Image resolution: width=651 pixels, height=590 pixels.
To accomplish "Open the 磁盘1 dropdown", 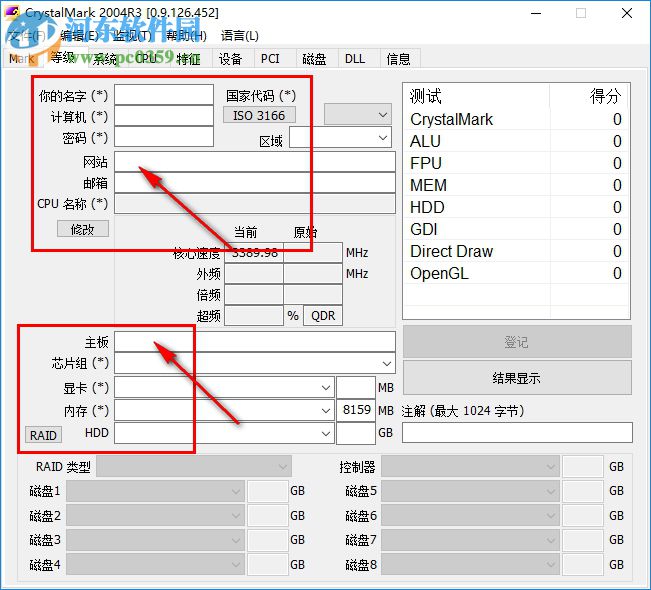I will [155, 491].
